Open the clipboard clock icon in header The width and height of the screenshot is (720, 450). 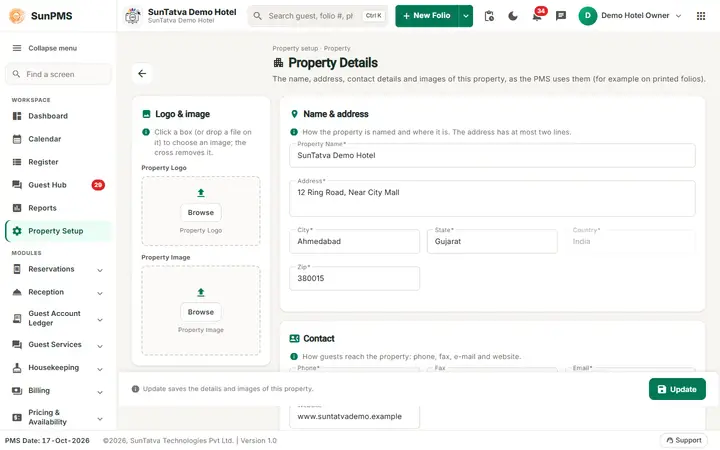[x=489, y=16]
